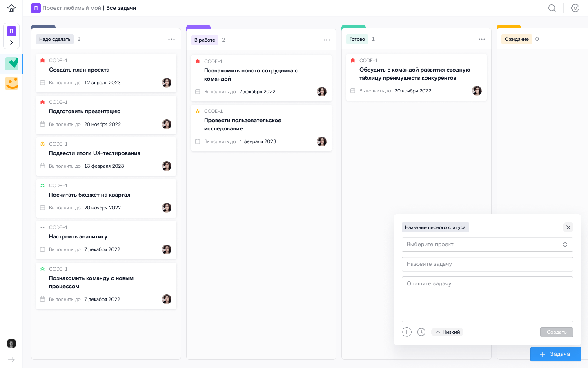Viewport: 588px width, 368px height.
Task: Open task Создать план проекта
Action: (x=106, y=73)
